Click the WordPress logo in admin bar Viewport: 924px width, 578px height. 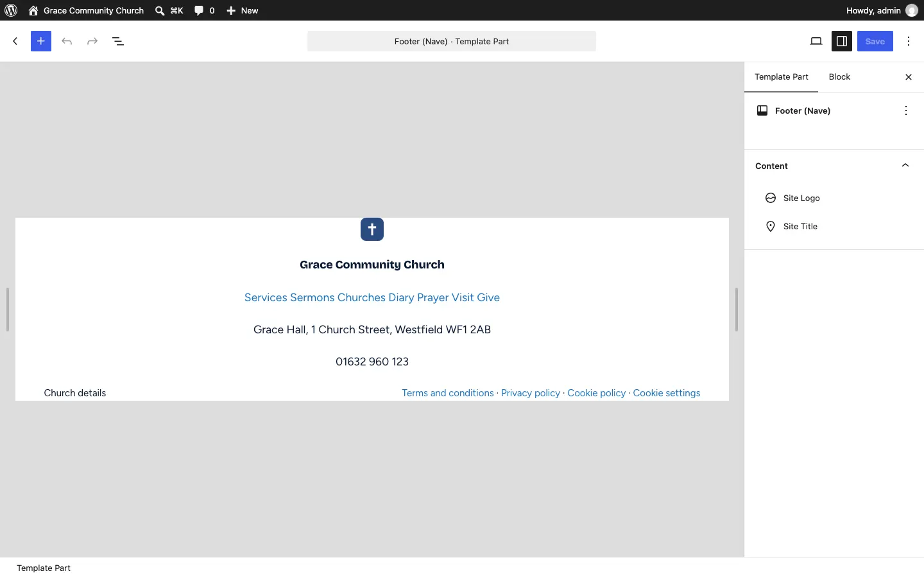(x=11, y=10)
